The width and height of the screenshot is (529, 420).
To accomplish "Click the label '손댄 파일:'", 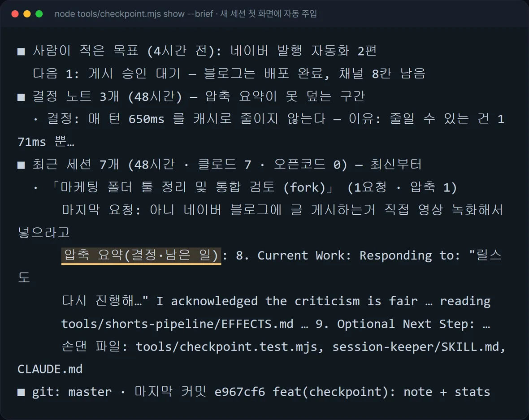I will click(95, 347).
